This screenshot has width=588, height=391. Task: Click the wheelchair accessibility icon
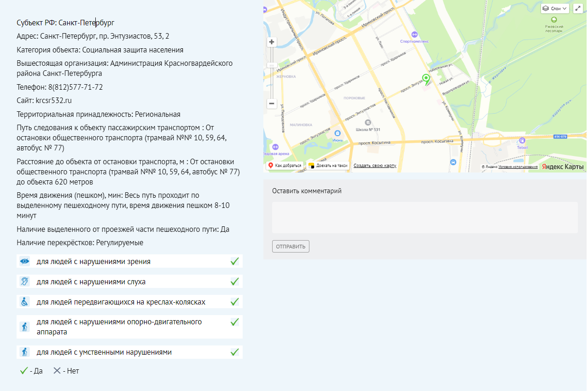(24, 302)
